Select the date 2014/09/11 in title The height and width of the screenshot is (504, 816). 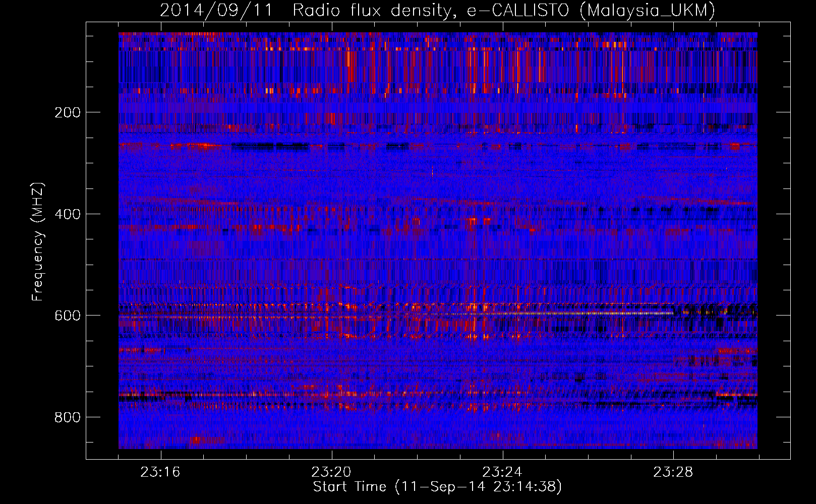(216, 10)
